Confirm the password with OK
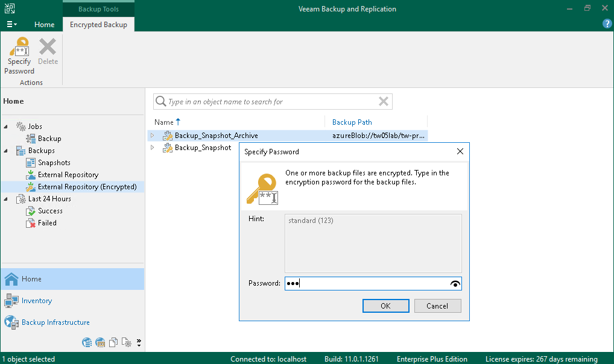The width and height of the screenshot is (614, 364). click(385, 306)
